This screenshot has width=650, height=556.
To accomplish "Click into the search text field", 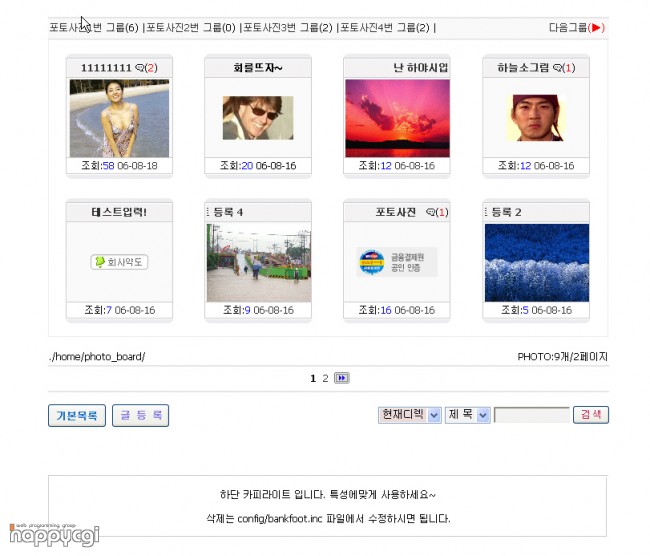I will pos(532,415).
